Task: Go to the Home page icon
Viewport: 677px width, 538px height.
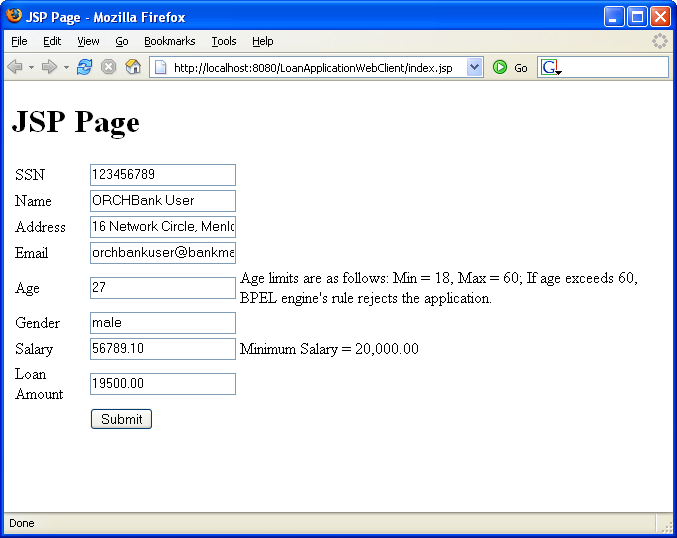Action: pos(133,67)
